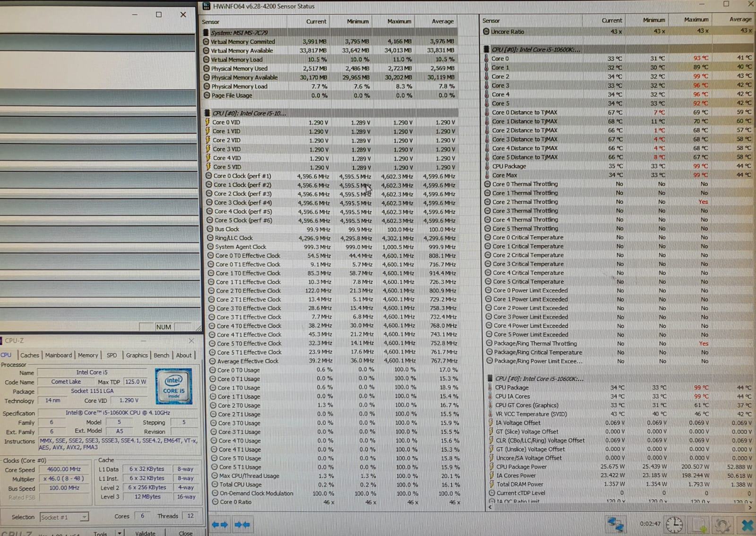
Task: Click the icon beside Uncore Ratio
Action: point(486,32)
